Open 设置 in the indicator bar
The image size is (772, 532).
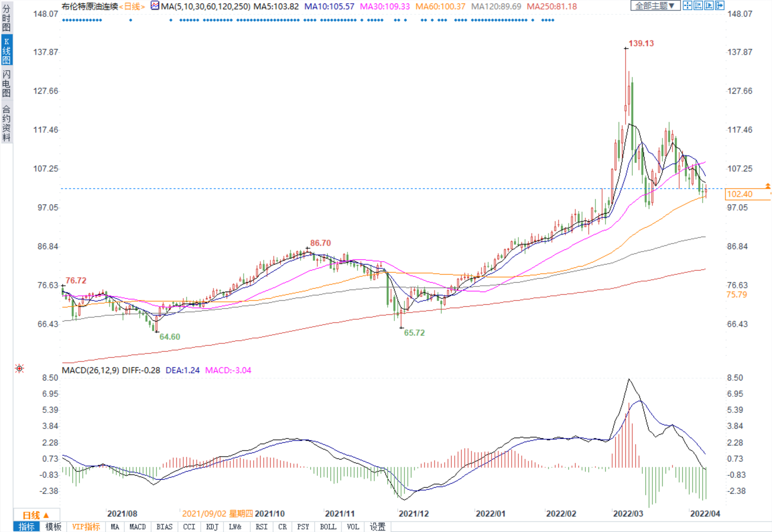point(378,527)
